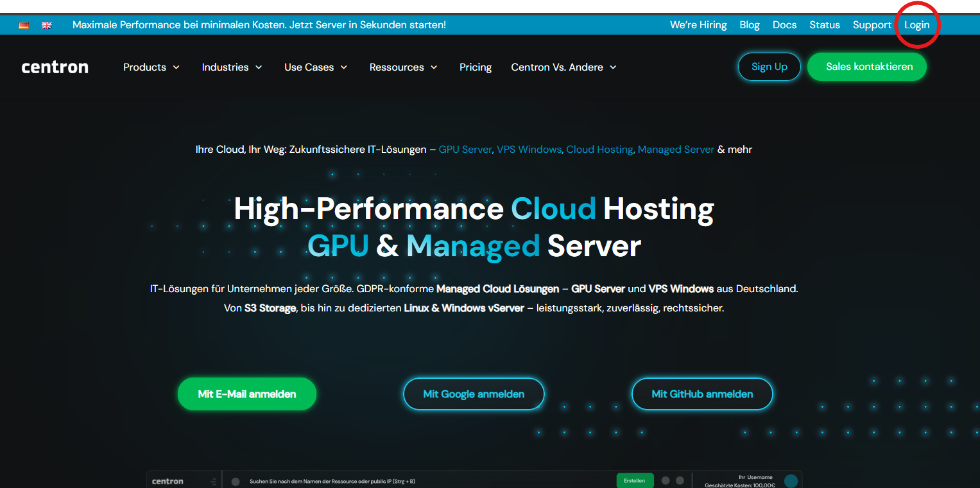
Task: Click the Login link
Action: (x=916, y=25)
